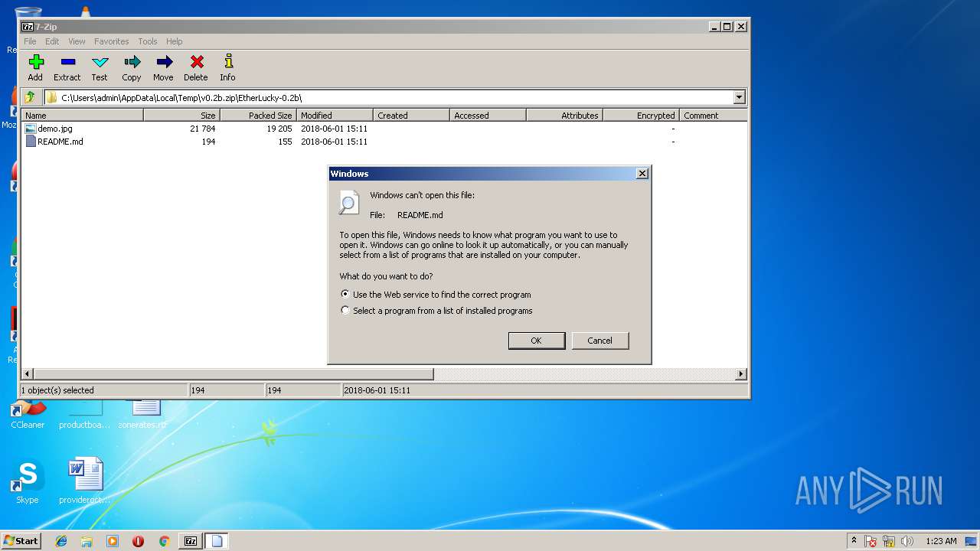Launch Opera from the taskbar
The height and width of the screenshot is (551, 980).
139,541
